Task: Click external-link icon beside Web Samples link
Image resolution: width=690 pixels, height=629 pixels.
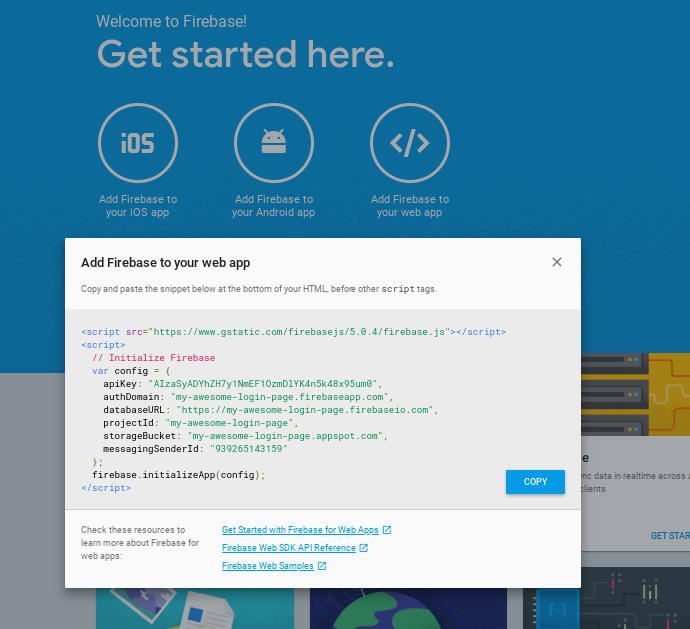Action: click(x=322, y=566)
